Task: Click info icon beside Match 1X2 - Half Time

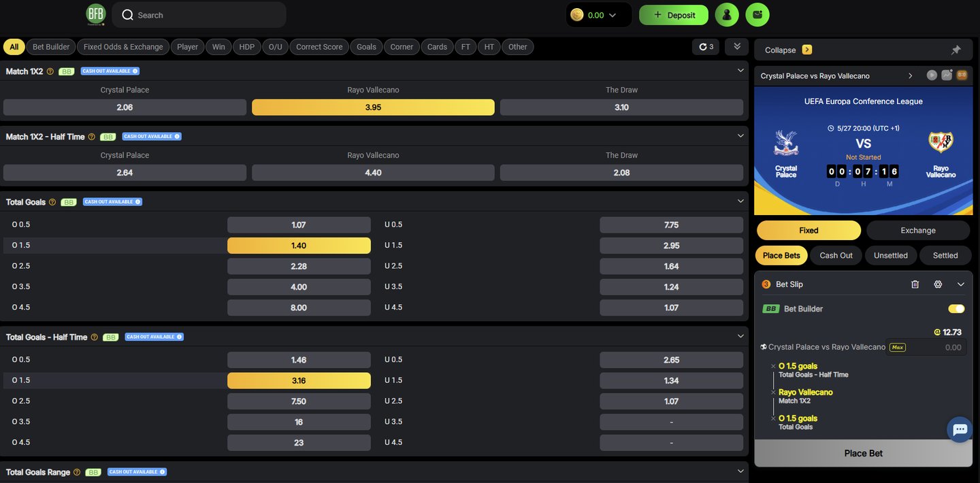Action: (x=92, y=137)
